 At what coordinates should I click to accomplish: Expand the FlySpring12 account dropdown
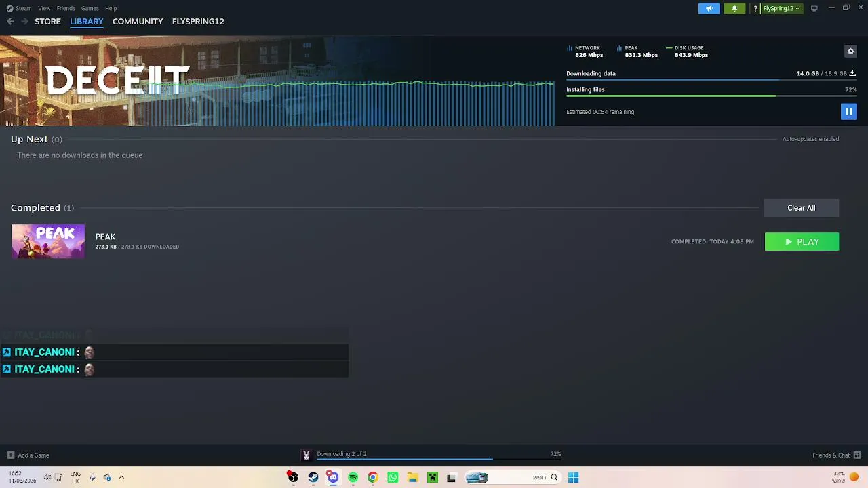coord(781,9)
